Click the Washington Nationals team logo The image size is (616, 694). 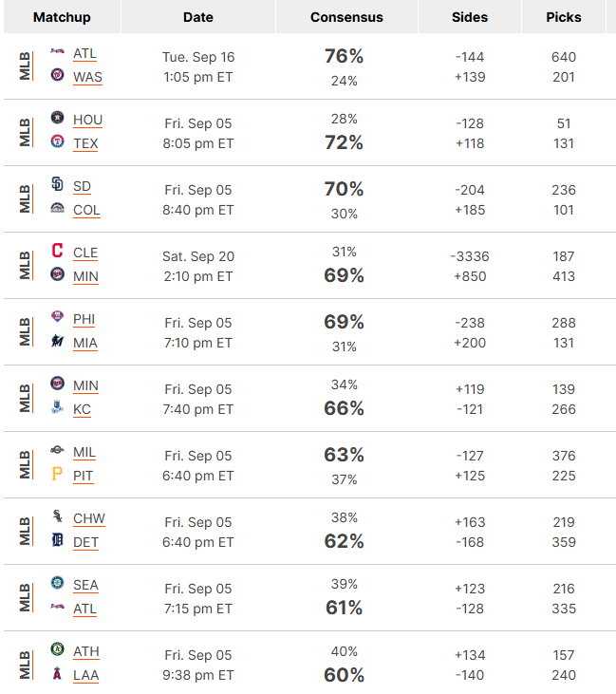click(x=57, y=74)
